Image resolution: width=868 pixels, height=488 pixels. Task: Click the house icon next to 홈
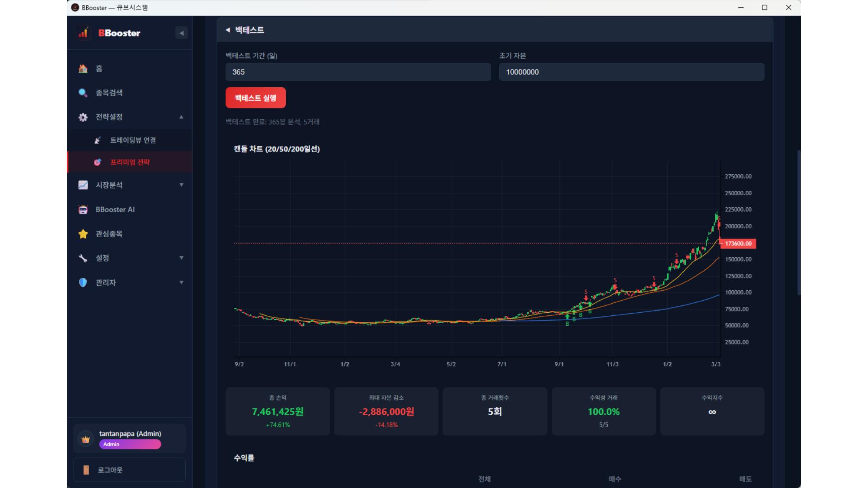point(83,69)
